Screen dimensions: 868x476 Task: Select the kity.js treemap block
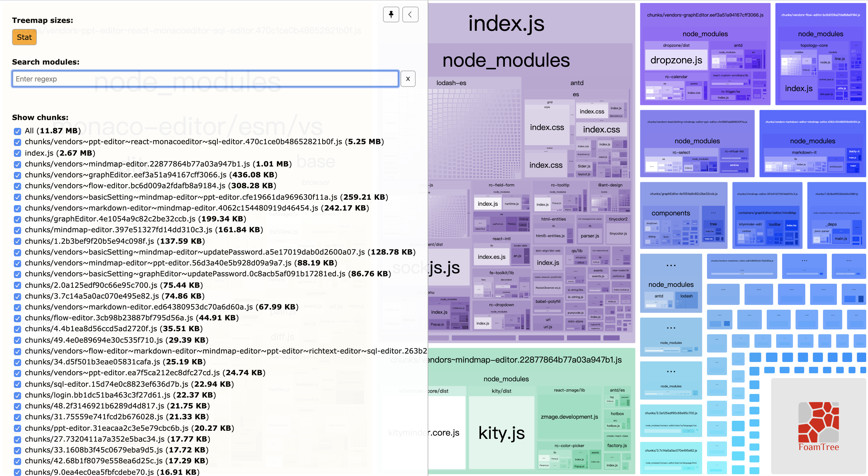click(x=501, y=433)
